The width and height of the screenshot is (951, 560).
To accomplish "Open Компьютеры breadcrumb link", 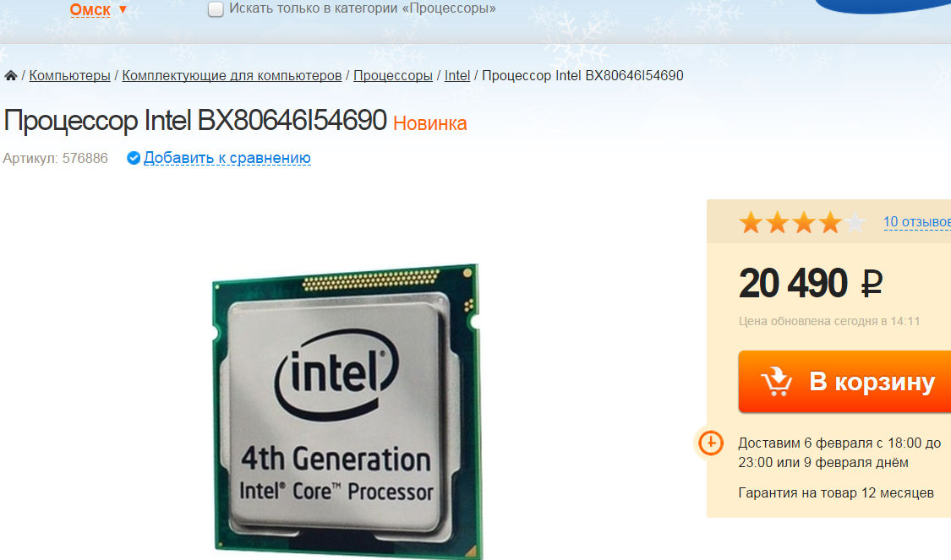I will [x=70, y=76].
